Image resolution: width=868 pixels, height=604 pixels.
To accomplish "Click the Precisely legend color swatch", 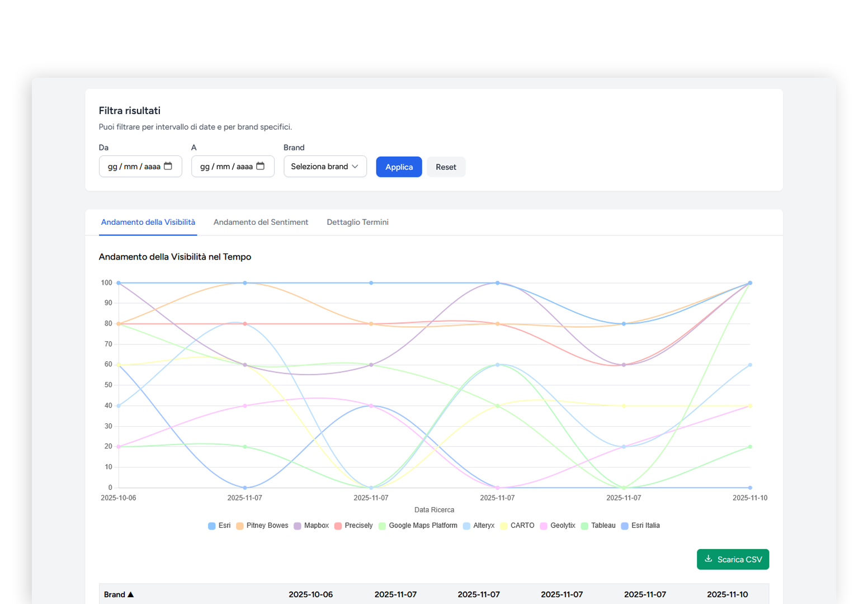I will pyautogui.click(x=338, y=526).
